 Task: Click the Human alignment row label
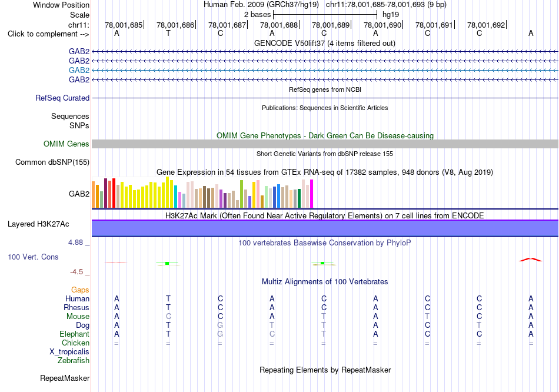coord(77,298)
